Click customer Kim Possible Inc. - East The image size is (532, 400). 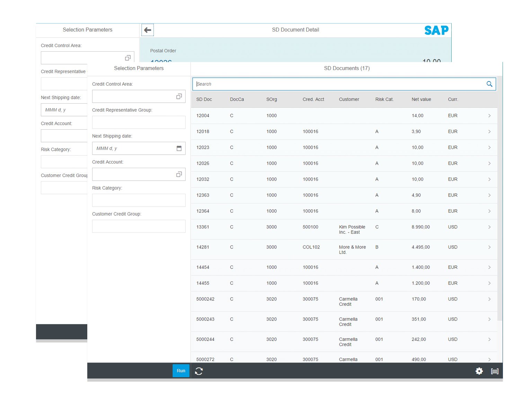click(352, 230)
